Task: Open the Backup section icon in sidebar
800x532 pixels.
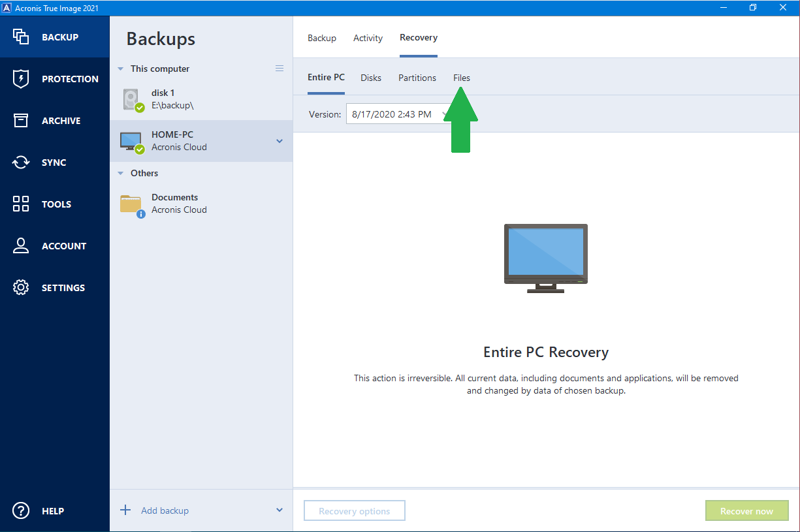Action: 21,37
